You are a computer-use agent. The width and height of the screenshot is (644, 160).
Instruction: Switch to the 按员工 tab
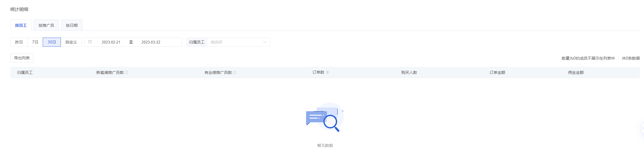(21, 25)
